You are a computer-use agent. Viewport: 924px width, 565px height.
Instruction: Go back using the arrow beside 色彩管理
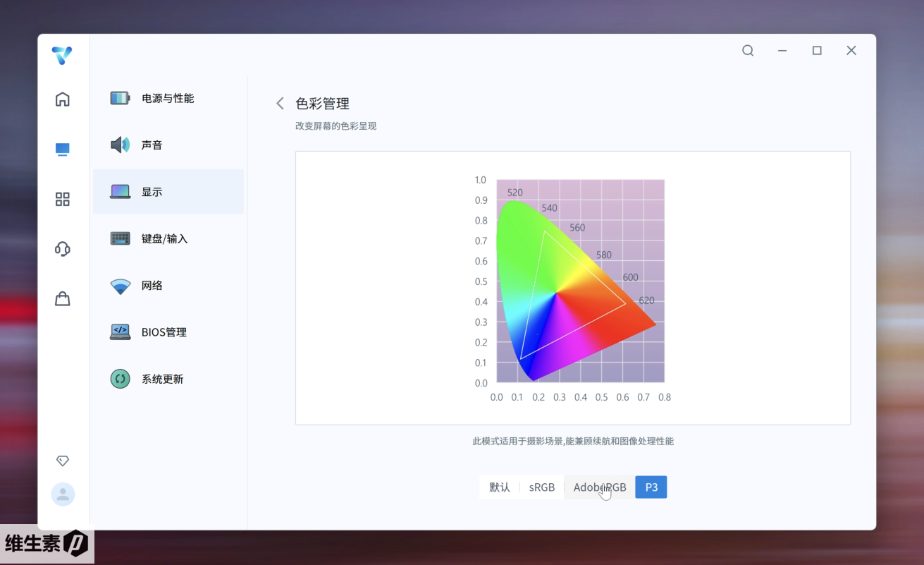280,104
